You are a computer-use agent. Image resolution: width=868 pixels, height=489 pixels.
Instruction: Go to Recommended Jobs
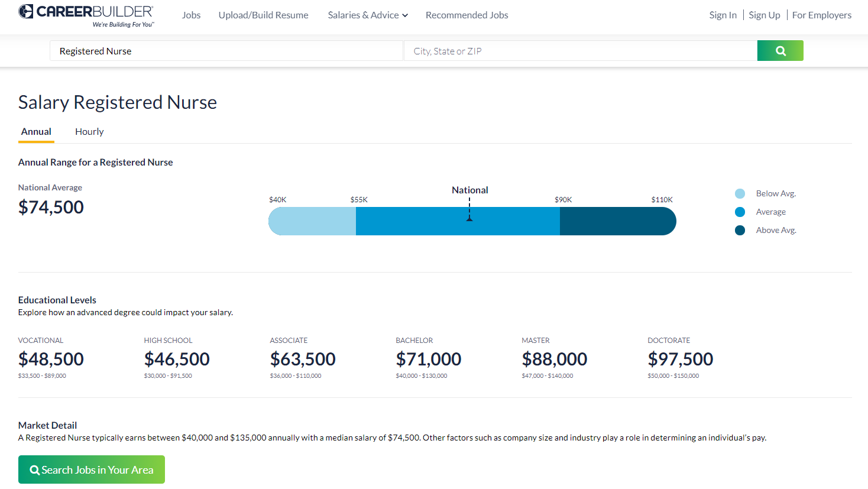click(467, 15)
